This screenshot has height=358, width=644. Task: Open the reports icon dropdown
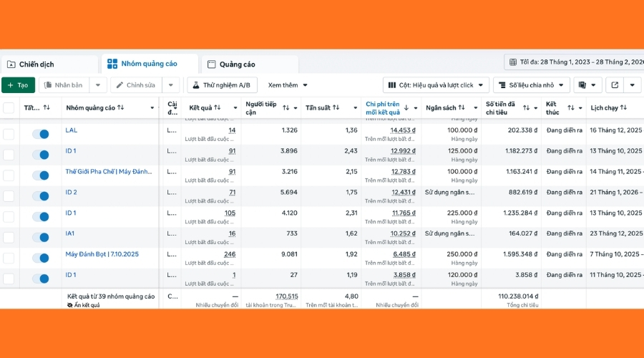point(587,85)
